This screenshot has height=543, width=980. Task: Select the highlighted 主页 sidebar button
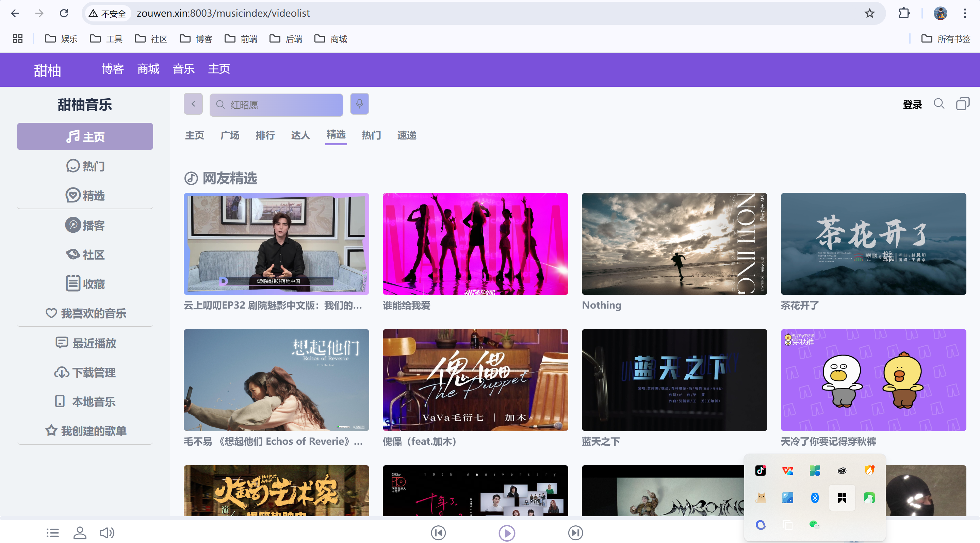point(85,136)
